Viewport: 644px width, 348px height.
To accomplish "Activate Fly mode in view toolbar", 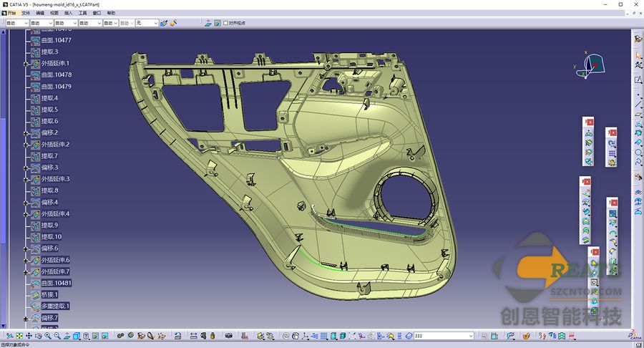I will tap(10, 336).
